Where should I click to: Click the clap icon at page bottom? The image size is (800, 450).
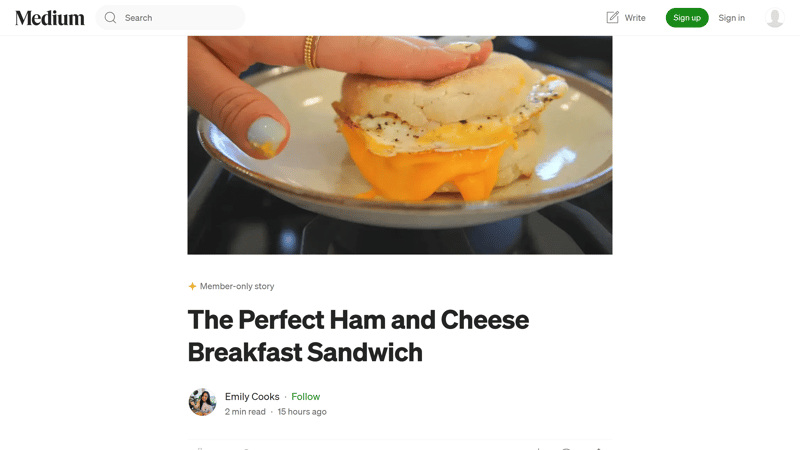pyautogui.click(x=200, y=448)
